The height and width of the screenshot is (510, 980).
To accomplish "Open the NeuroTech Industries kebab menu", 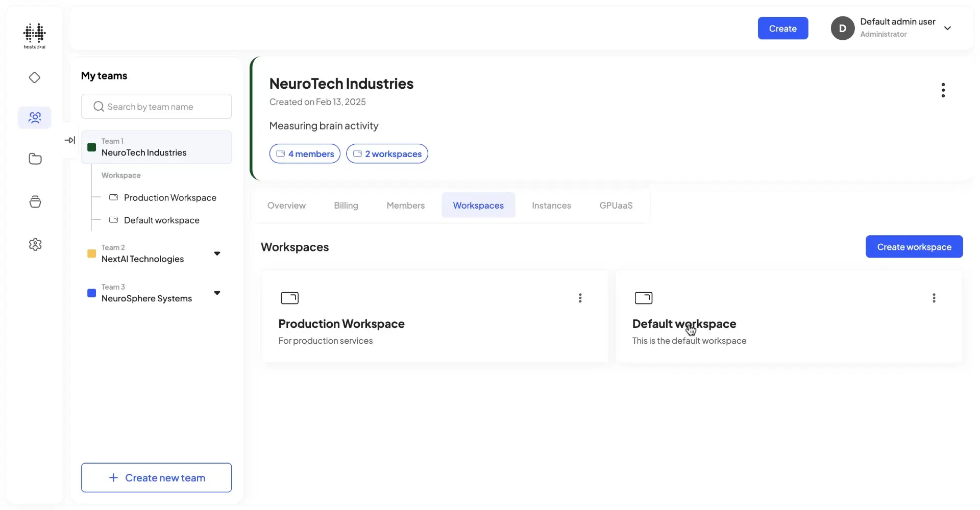I will 943,90.
